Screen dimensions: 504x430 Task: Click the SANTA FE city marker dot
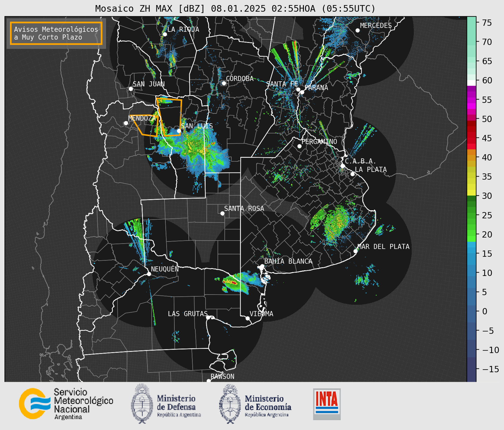(298, 89)
